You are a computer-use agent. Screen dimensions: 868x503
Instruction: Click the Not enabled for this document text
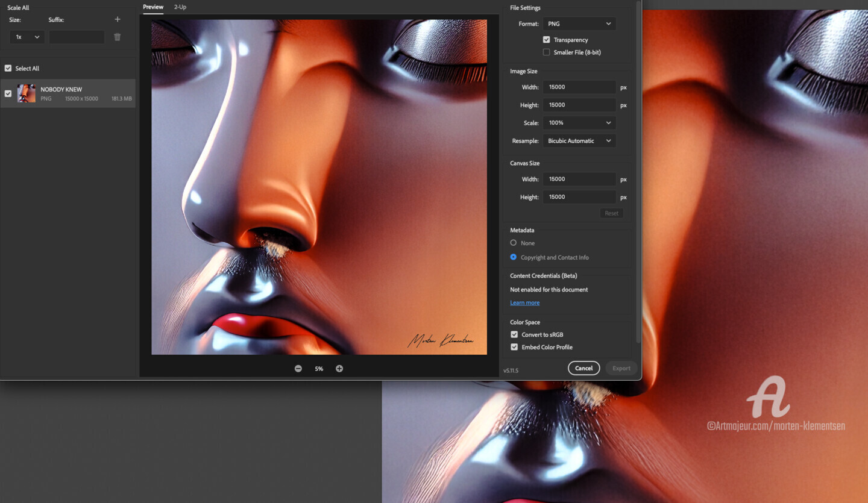[549, 290]
